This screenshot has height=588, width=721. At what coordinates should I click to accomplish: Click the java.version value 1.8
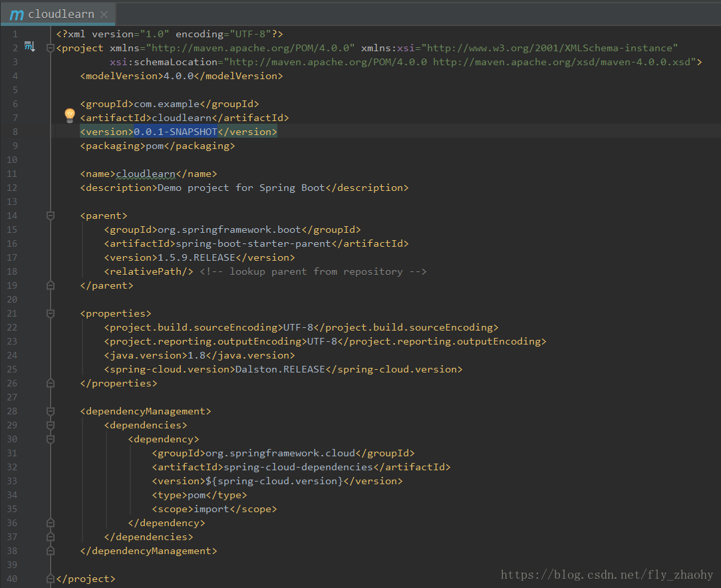coord(196,355)
